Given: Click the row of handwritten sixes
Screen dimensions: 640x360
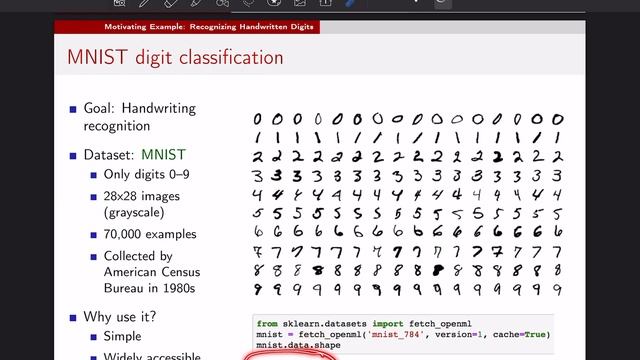Looking at the screenshot, I should [x=408, y=232].
